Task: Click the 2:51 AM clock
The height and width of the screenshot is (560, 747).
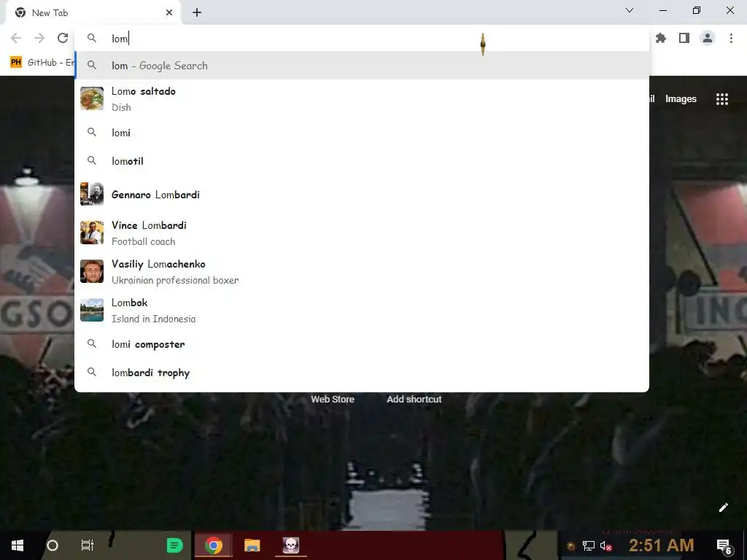Action: tap(661, 545)
